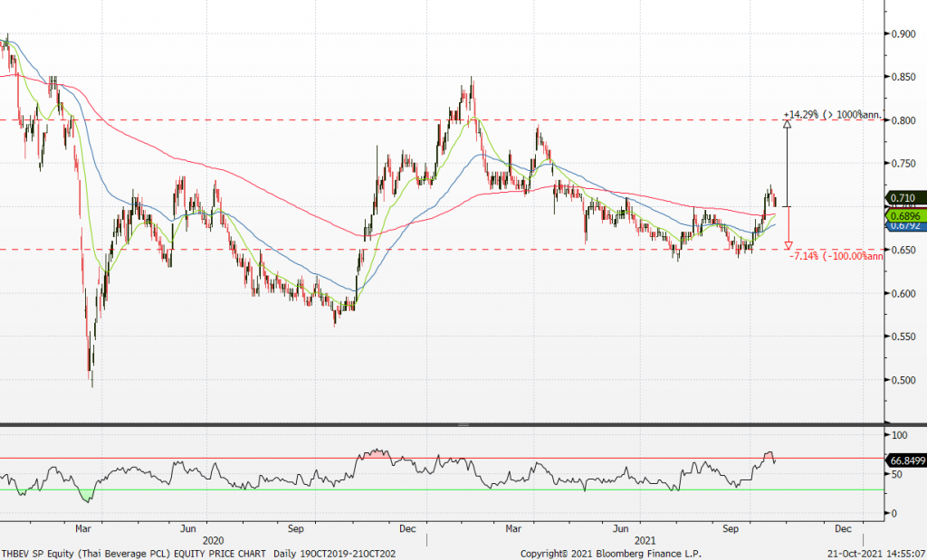Image resolution: width=927 pixels, height=560 pixels.
Task: Click the 0.550 price axis label
Action: (904, 337)
